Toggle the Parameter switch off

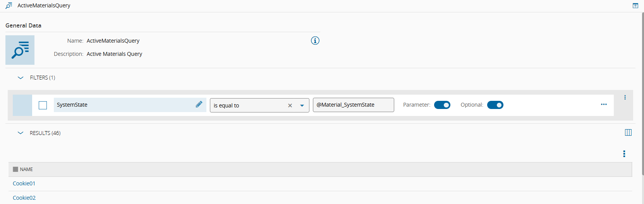pyautogui.click(x=442, y=105)
